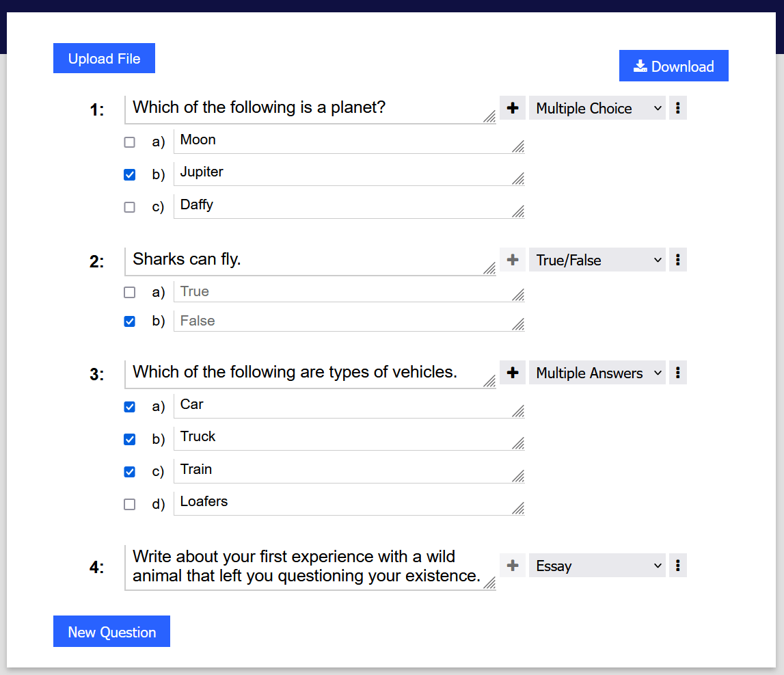Uncheck the Car answer checkbox

coord(129,407)
